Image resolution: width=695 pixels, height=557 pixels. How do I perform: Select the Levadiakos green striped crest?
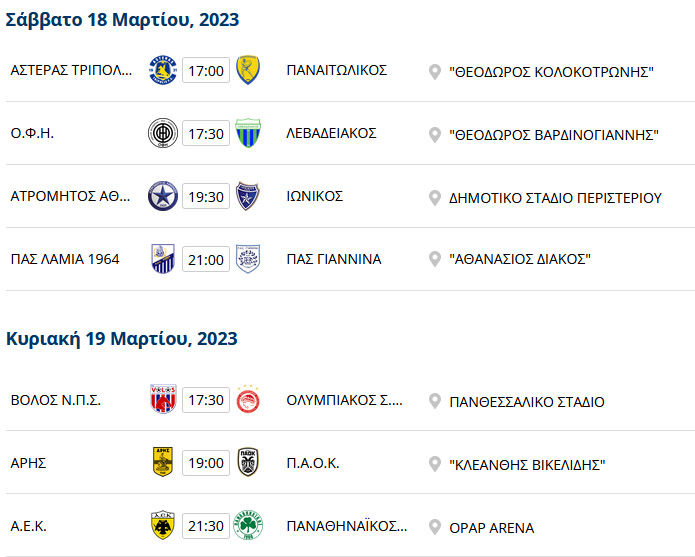[248, 133]
